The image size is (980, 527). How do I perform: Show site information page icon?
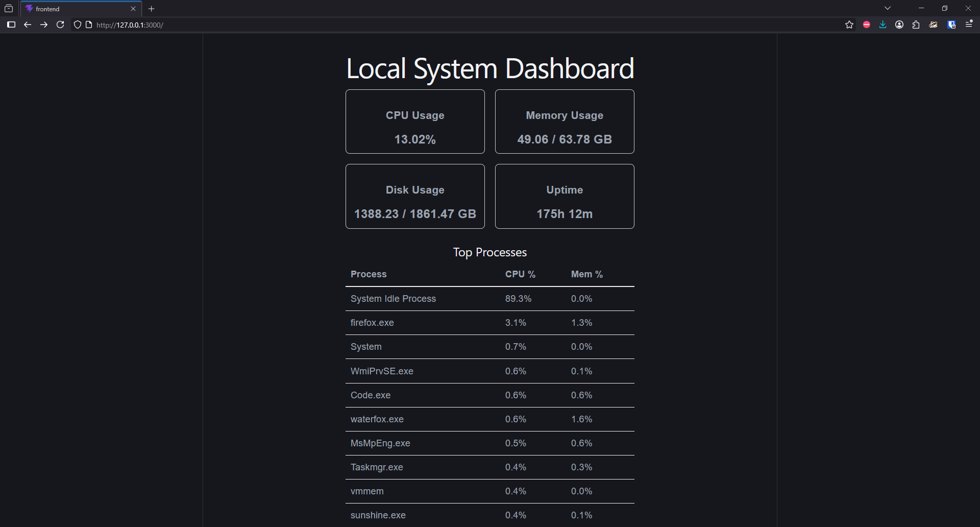coord(89,25)
